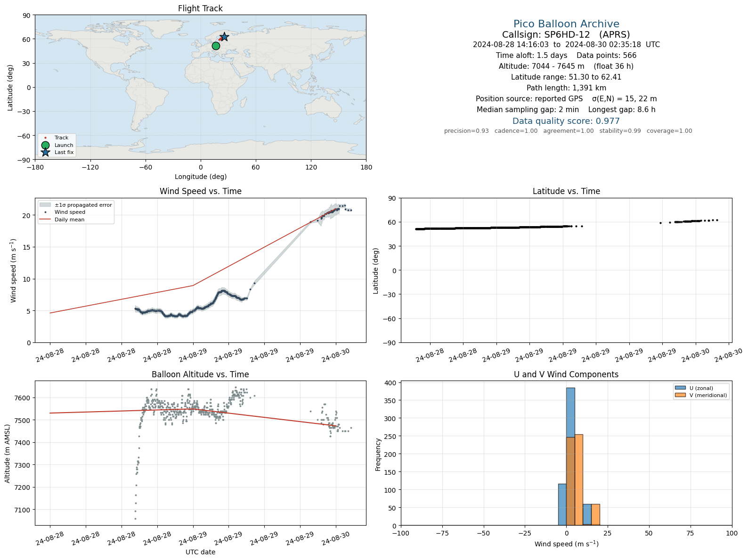
Task: Click the Altitude (m AMSL) axis label
Action: coord(8,453)
